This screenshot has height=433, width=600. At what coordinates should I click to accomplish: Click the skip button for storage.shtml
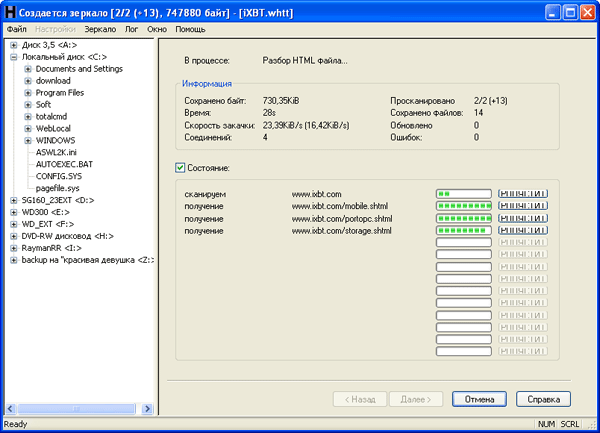point(523,230)
